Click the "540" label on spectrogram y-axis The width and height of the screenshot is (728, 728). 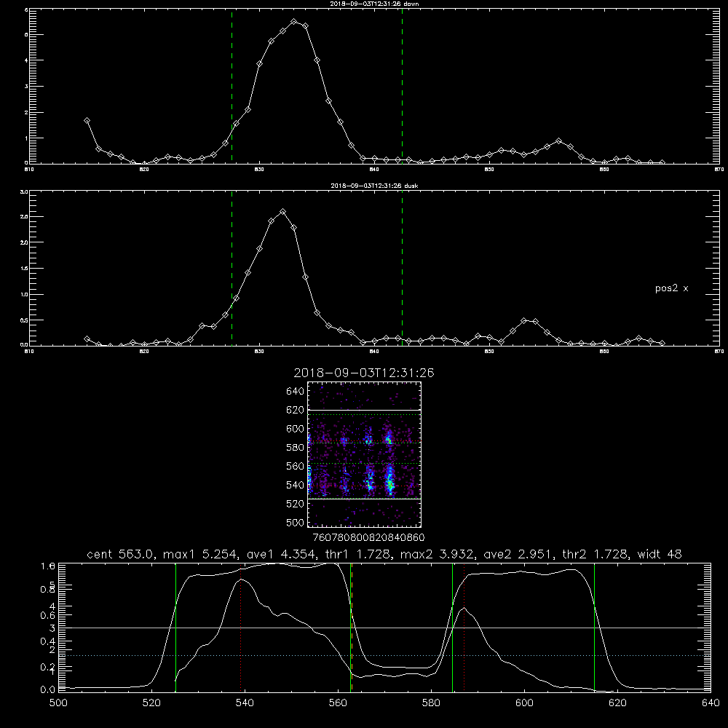click(296, 485)
